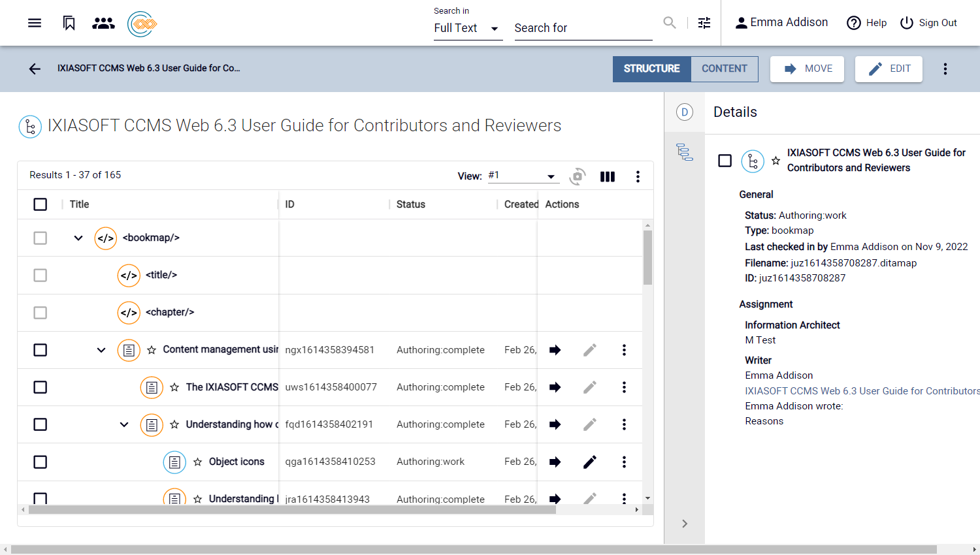Check the Object icons row checkbox
980x555 pixels.
[41, 462]
